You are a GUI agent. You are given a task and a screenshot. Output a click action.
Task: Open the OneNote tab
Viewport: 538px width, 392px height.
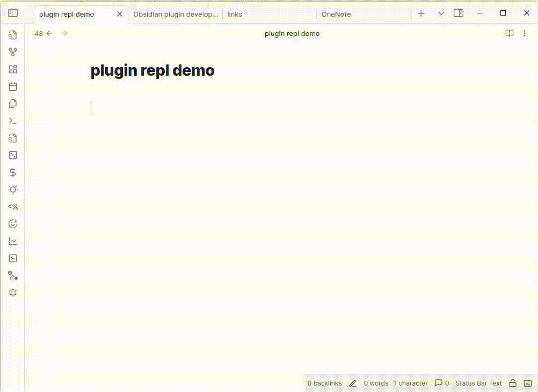coord(336,14)
